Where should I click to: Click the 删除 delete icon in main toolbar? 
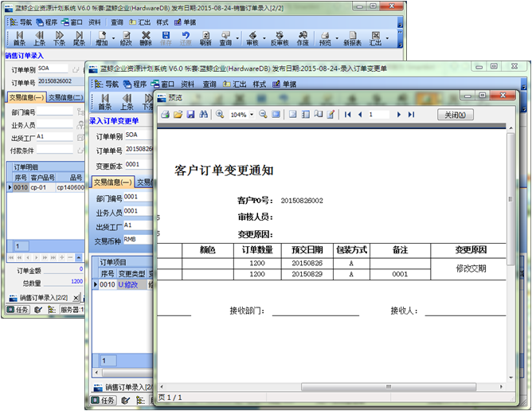[x=146, y=38]
